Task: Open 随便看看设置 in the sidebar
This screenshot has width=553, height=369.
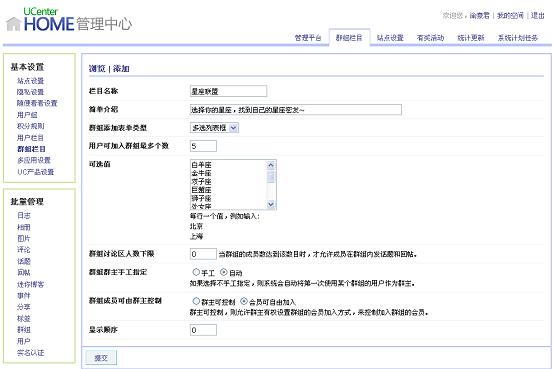Action: [37, 103]
